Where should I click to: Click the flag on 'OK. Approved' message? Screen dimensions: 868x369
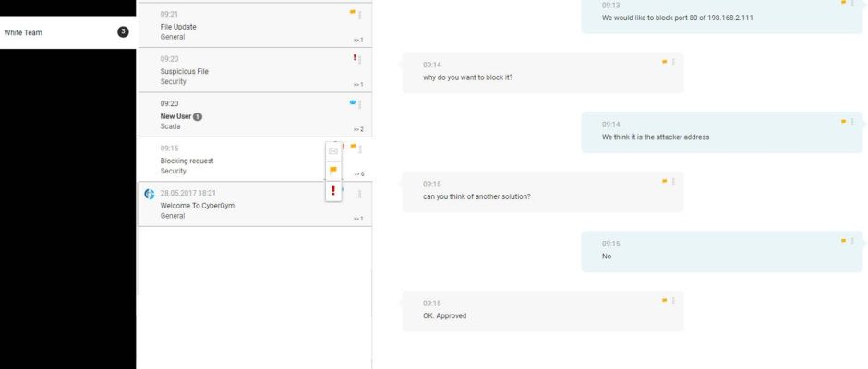coord(664,301)
